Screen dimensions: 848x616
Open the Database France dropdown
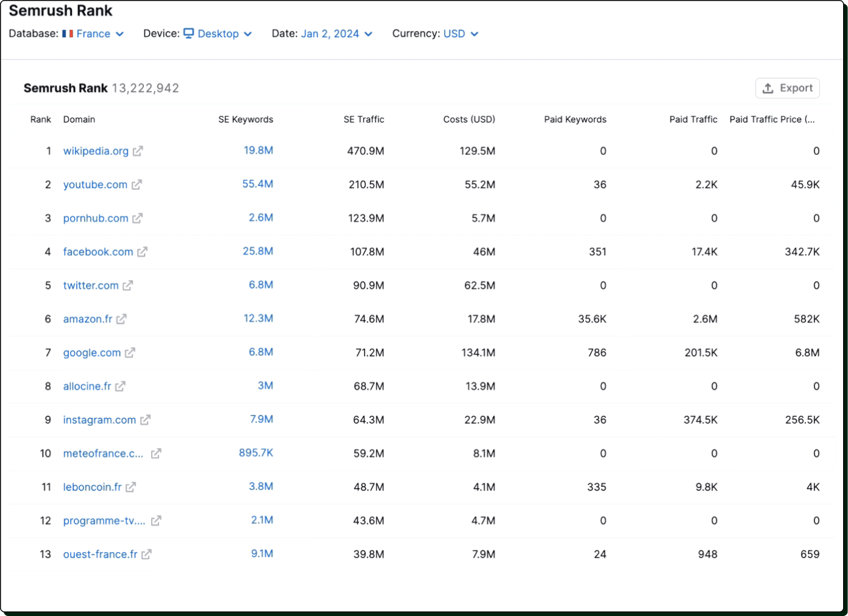[x=93, y=34]
